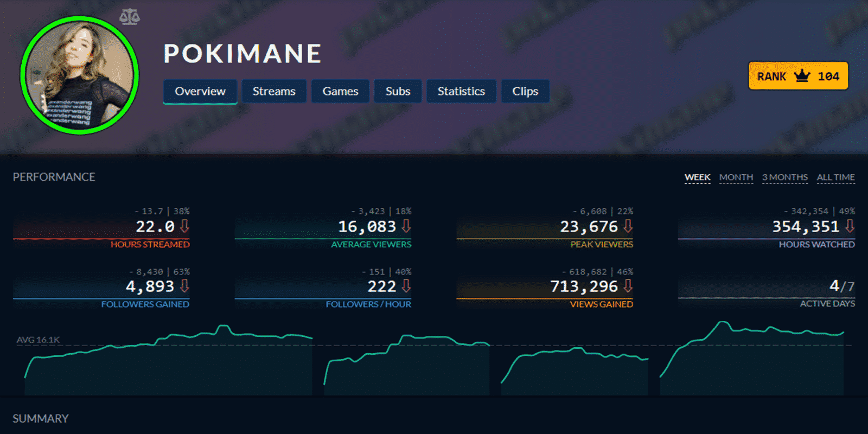Click the '- 3,423 | 18%' change text
This screenshot has width=868, height=434.
[x=381, y=211]
